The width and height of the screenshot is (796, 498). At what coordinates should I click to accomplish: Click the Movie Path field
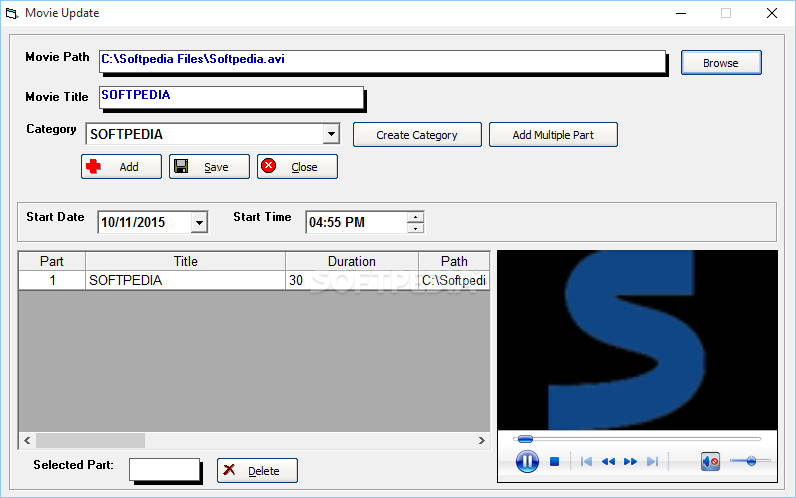(382, 62)
